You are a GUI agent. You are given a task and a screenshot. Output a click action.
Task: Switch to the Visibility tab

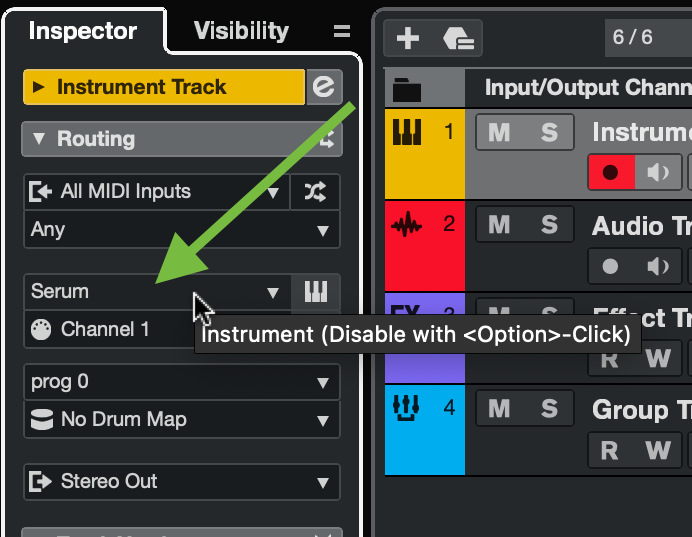[x=241, y=31]
